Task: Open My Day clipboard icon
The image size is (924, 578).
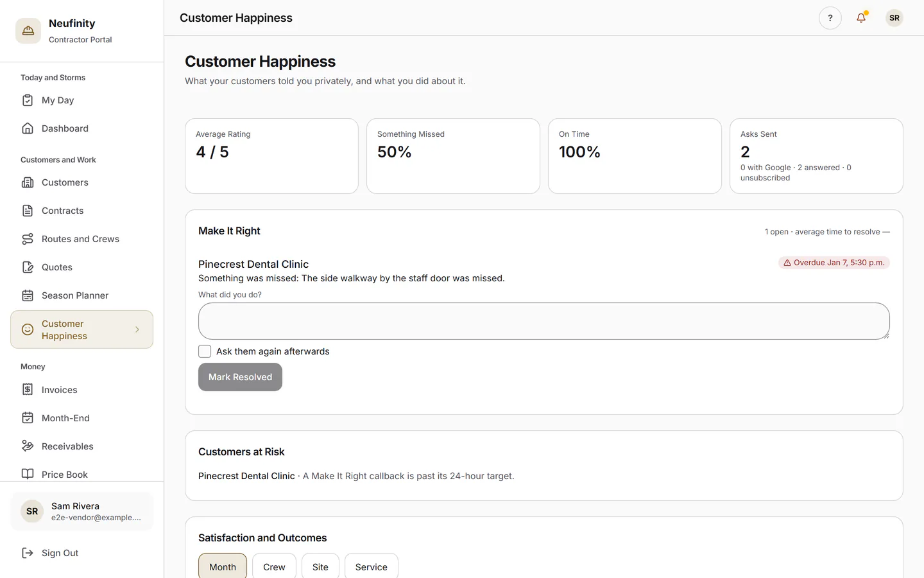Action: point(28,100)
